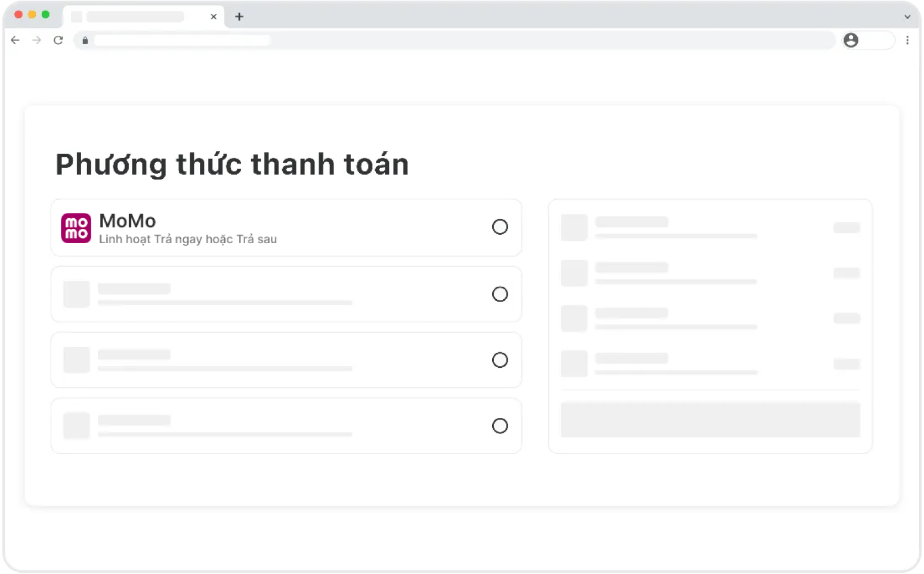Click the "Linh hoạt Trả ngay hoặc Trả sau" text
The width and height of the screenshot is (924, 574).
[x=188, y=240]
